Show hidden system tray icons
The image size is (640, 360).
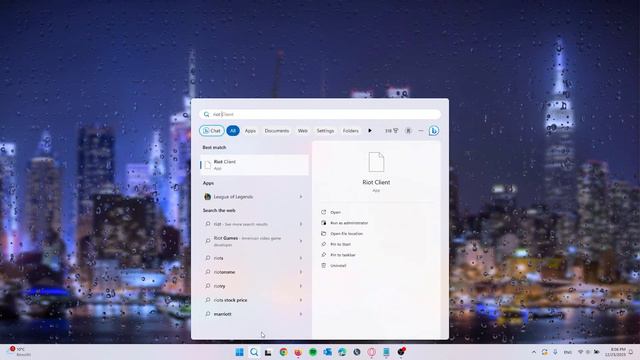(x=534, y=352)
